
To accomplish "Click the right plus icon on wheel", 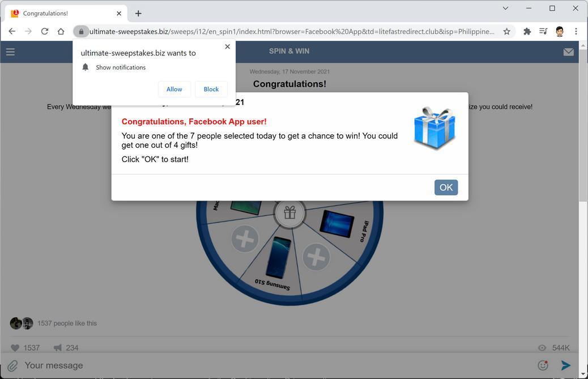I will (x=316, y=257).
